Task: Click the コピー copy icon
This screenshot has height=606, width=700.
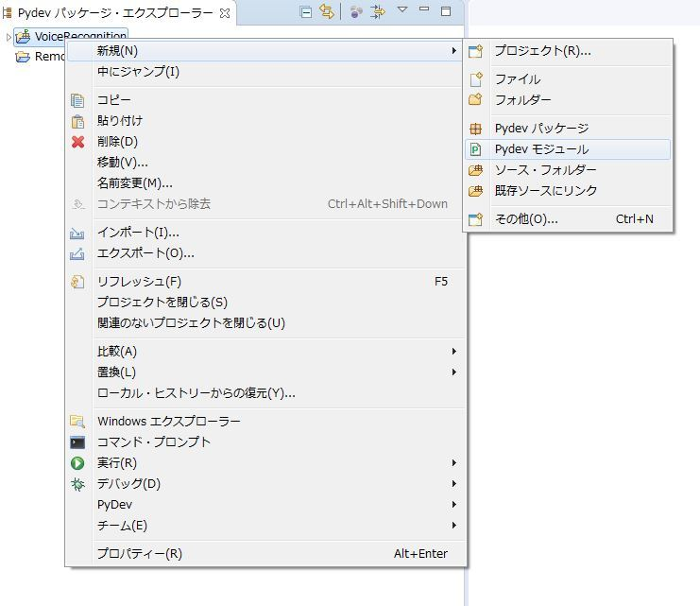Action: 77,100
